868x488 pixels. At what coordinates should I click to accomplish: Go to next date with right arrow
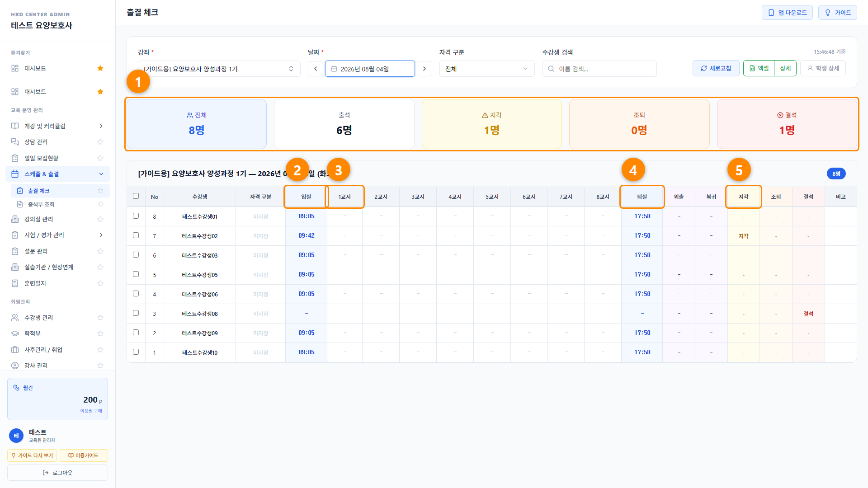click(x=424, y=69)
